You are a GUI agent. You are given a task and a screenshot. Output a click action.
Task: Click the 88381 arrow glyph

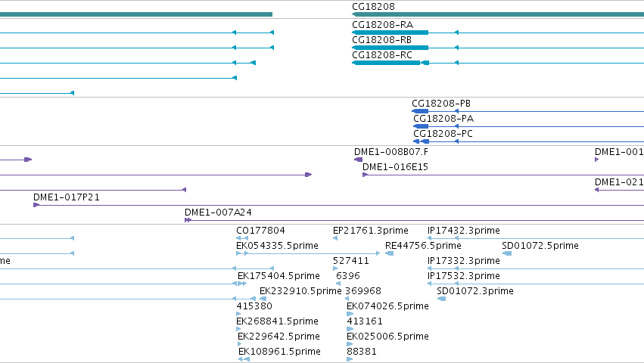tap(350, 359)
